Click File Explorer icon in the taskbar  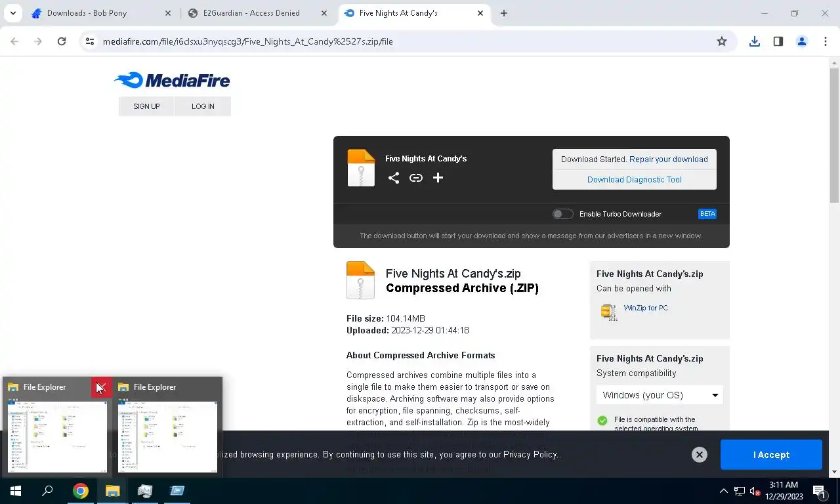pyautogui.click(x=113, y=491)
